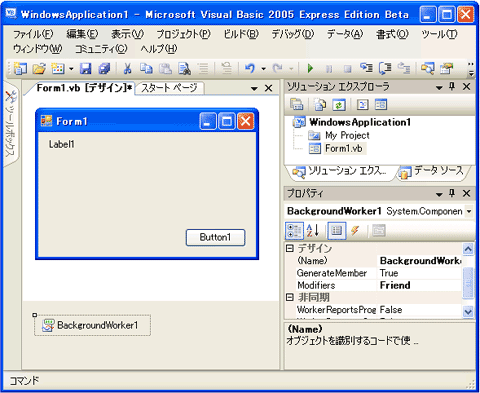Click the (Name) property value field
The height and width of the screenshot is (393, 480).
click(420, 261)
